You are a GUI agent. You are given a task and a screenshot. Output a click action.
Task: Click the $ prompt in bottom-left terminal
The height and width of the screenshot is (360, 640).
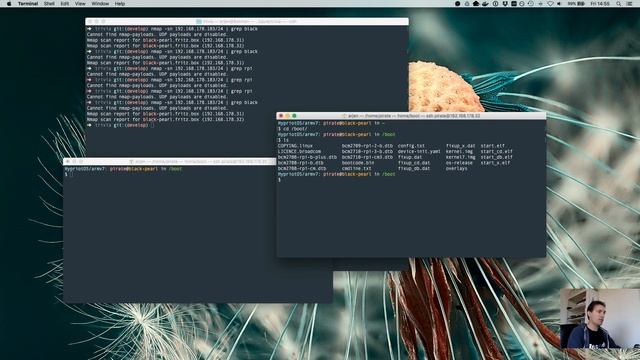(x=67, y=175)
